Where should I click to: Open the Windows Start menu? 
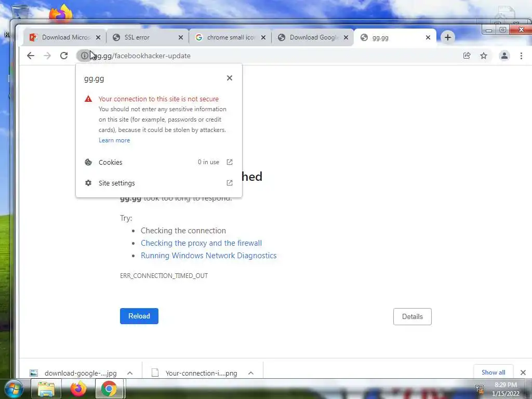click(14, 389)
